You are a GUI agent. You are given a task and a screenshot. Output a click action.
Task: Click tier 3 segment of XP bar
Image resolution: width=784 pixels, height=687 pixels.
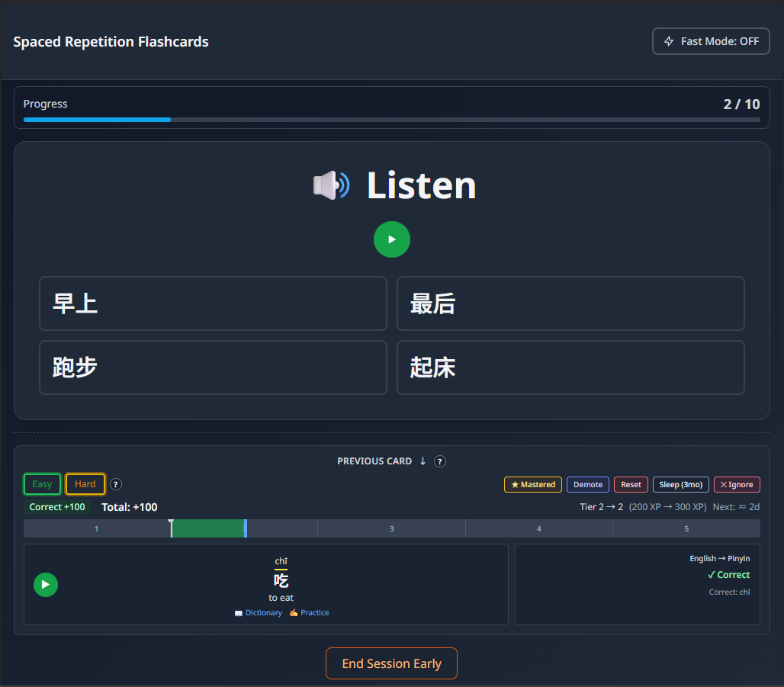pyautogui.click(x=391, y=528)
